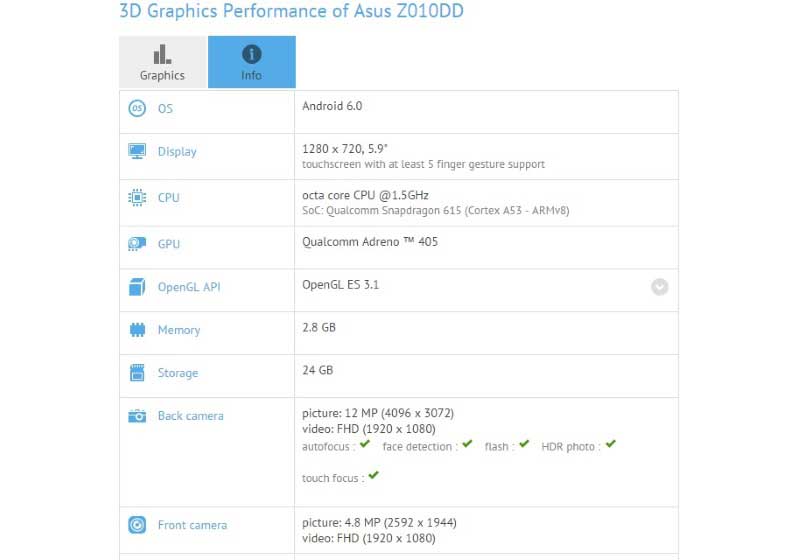Expand the OpenGL ES 3.1 details arrow
Viewport: 800px width, 560px height.
click(x=659, y=287)
